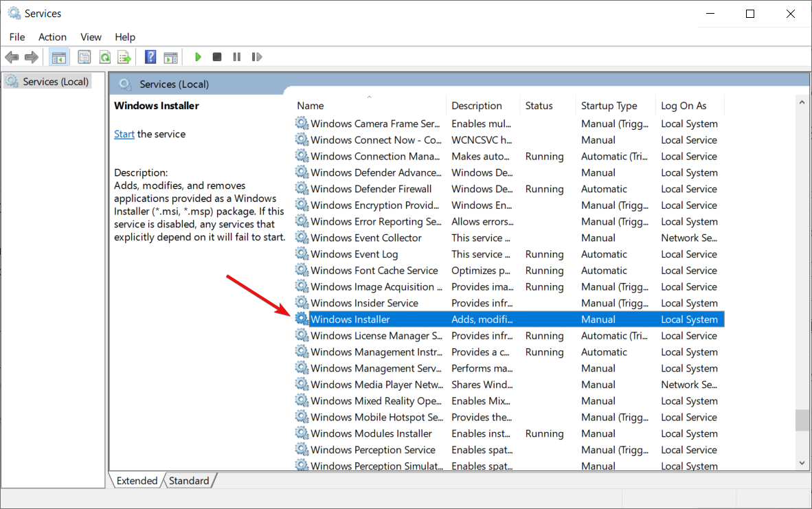The height and width of the screenshot is (509, 812).
Task: Click gear icon of Windows Event Collector row
Action: click(x=302, y=237)
